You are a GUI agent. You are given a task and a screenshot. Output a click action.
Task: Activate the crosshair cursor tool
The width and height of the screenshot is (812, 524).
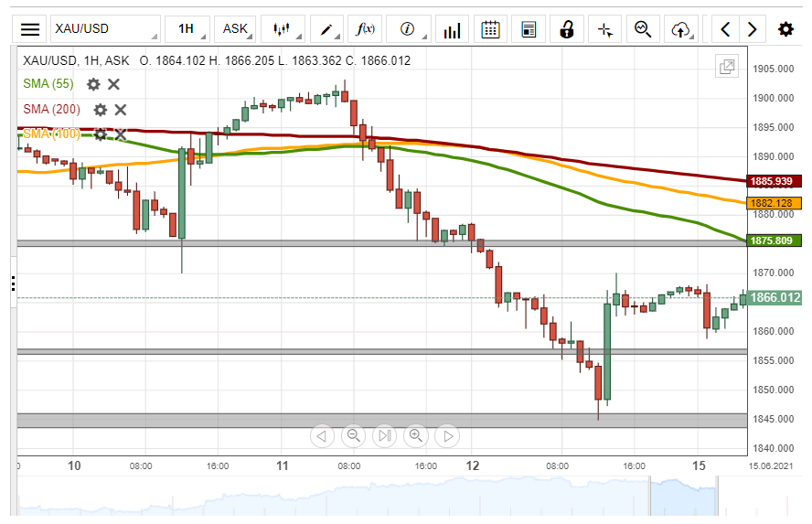point(604,29)
